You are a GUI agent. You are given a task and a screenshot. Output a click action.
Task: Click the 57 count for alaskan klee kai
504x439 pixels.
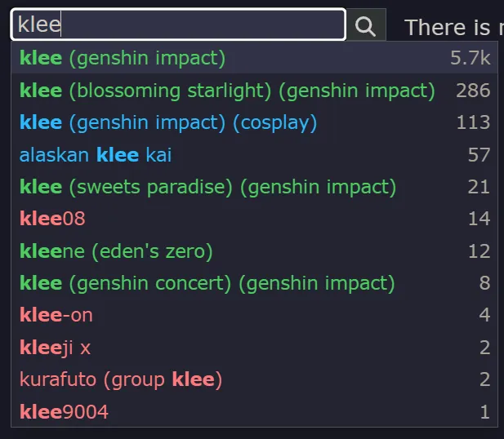(x=479, y=154)
